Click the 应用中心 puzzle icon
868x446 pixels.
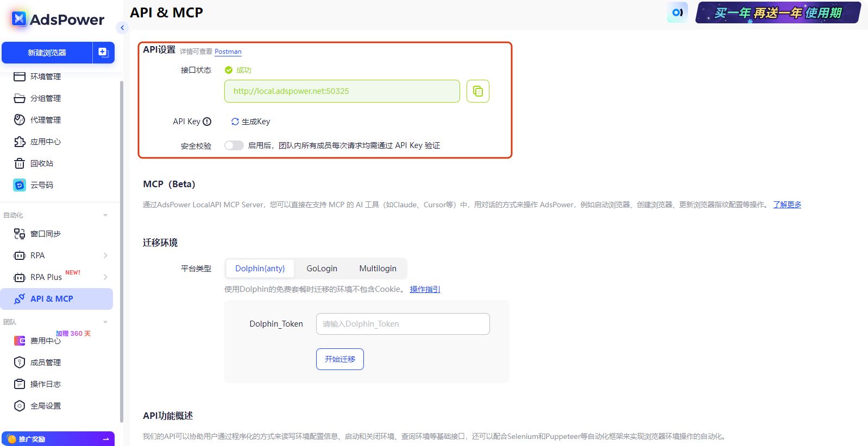pyautogui.click(x=20, y=142)
